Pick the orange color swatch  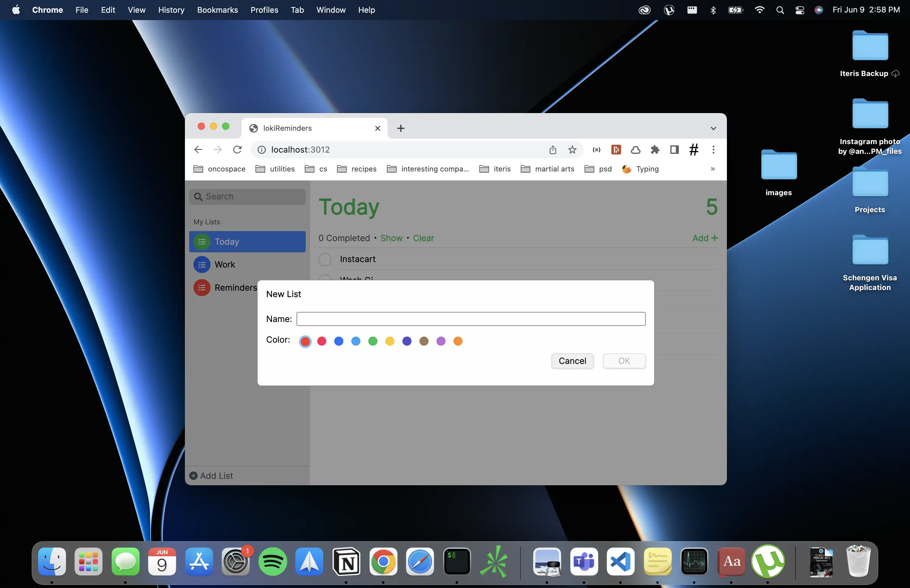click(x=458, y=341)
